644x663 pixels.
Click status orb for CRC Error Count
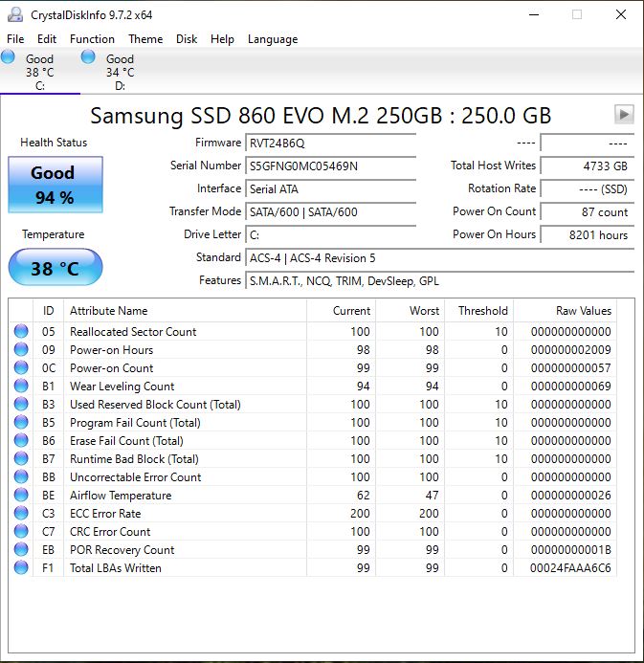pyautogui.click(x=21, y=531)
